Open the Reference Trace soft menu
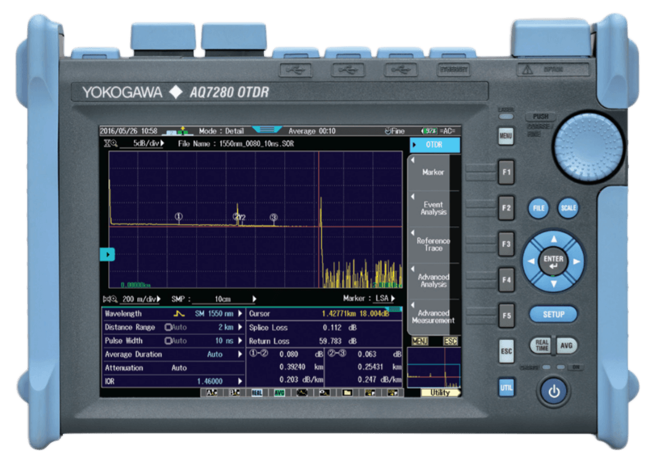Image resolution: width=650 pixels, height=468 pixels. click(433, 244)
